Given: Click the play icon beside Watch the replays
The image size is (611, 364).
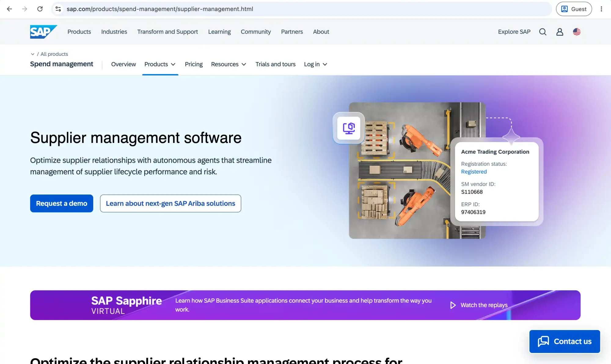Looking at the screenshot, I should 453,305.
